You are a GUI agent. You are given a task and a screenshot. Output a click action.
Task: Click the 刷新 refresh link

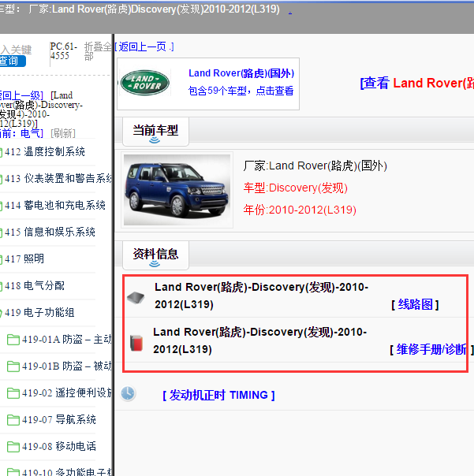click(63, 133)
